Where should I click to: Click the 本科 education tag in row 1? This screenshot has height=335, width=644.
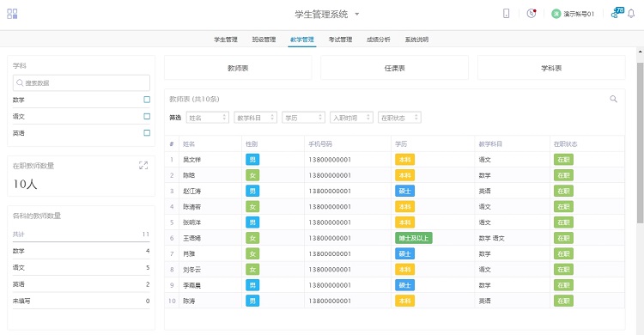point(404,160)
